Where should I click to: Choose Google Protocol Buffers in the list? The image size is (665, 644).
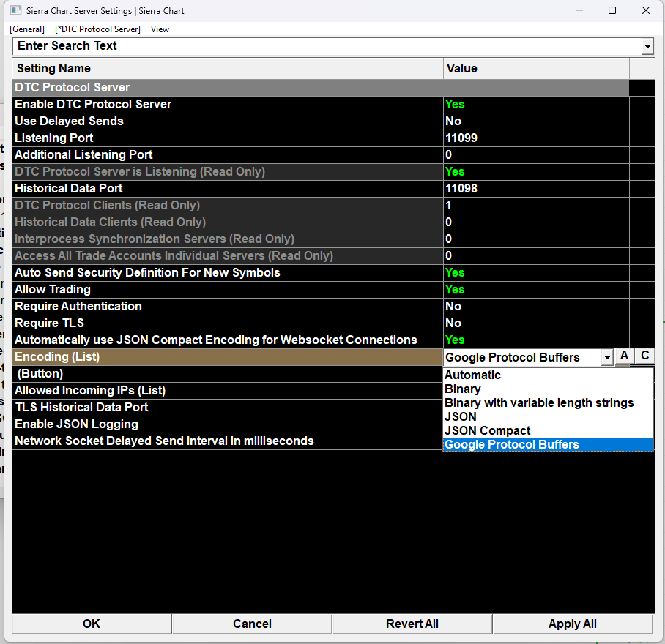(549, 445)
